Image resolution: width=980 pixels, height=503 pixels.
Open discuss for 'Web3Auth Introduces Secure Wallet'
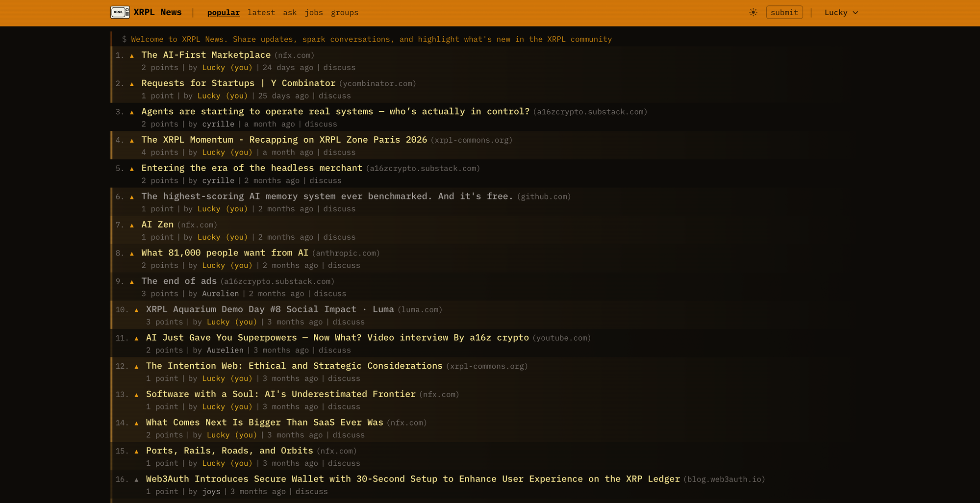311,492
